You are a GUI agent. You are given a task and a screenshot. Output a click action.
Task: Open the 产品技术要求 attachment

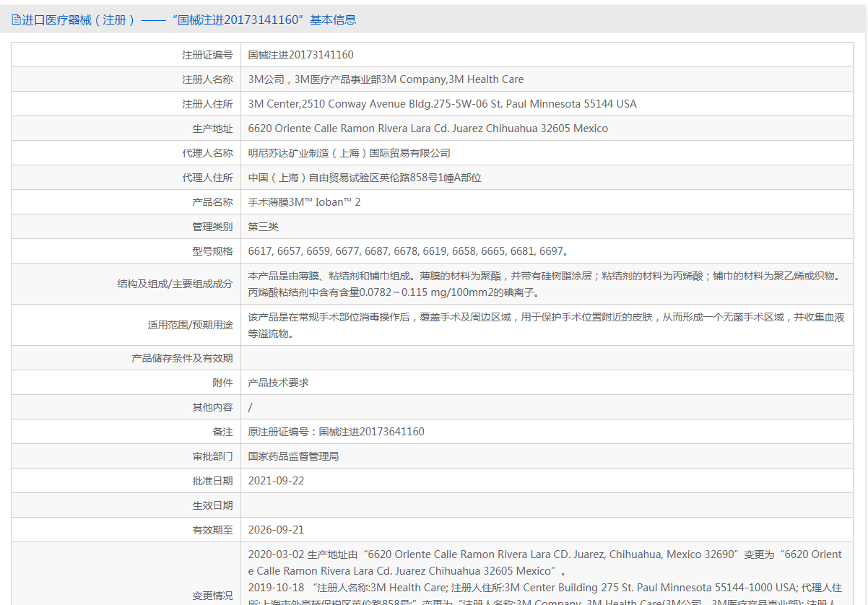(x=279, y=383)
